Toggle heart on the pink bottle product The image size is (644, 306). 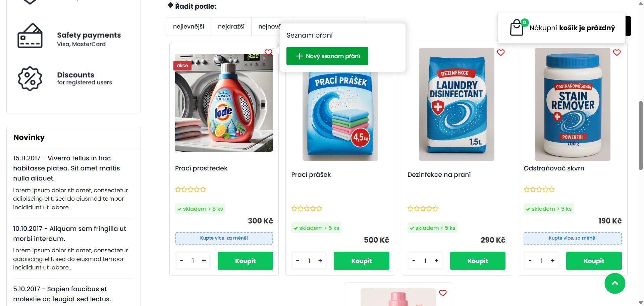(443, 293)
